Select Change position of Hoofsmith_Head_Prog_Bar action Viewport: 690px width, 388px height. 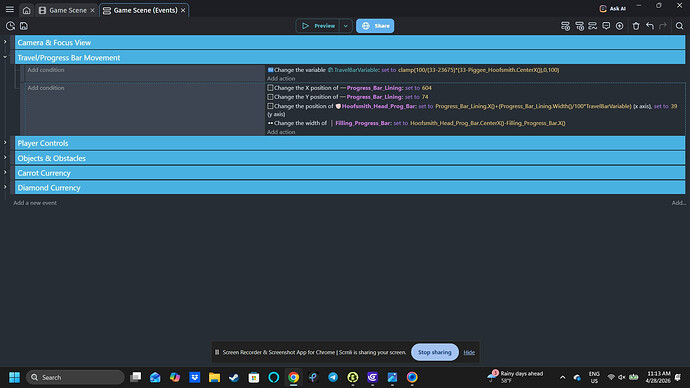click(x=472, y=110)
